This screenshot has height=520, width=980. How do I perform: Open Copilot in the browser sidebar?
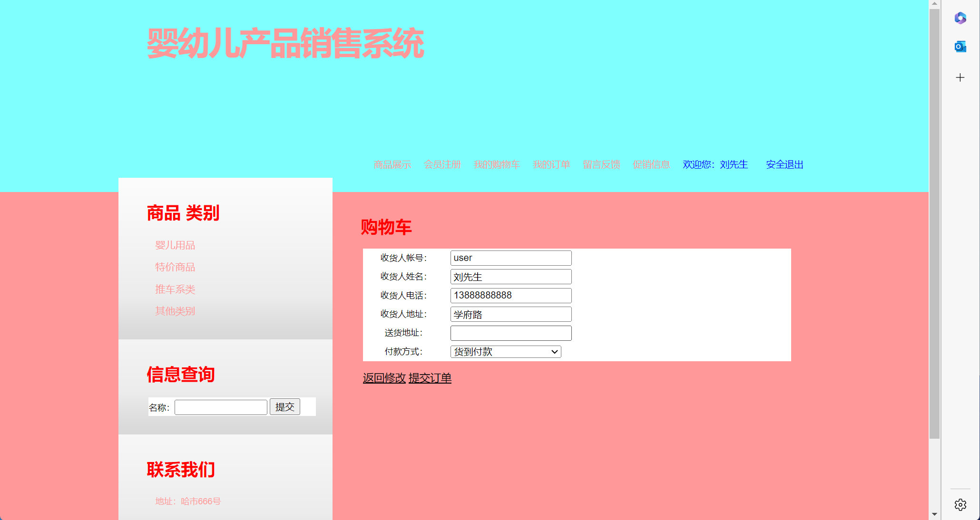(x=960, y=18)
